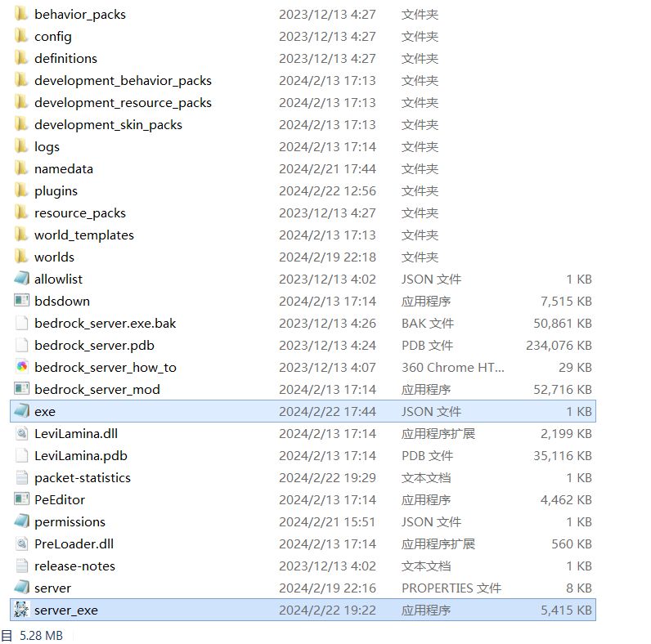This screenshot has width=651, height=644.
Task: Click the resource_packs folder icon
Action: coord(21,212)
